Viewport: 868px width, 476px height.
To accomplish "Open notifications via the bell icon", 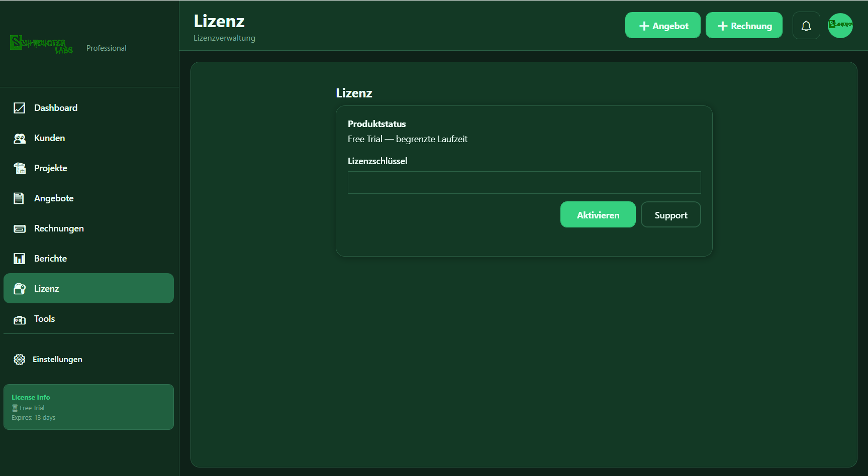I will coord(806,25).
